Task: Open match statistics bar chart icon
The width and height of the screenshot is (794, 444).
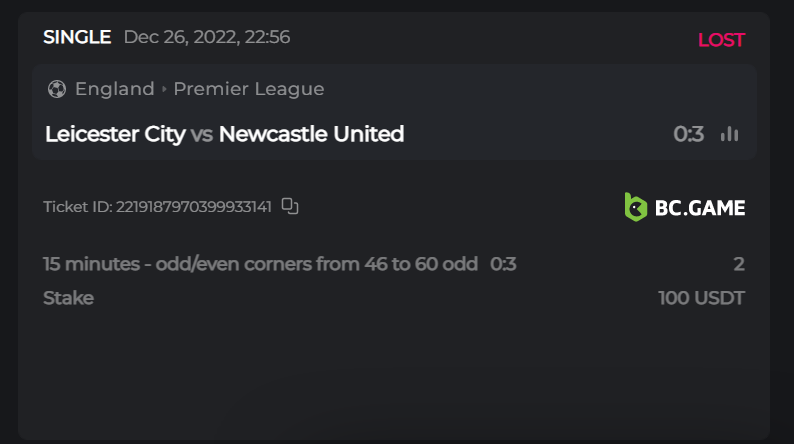Action: (x=730, y=134)
